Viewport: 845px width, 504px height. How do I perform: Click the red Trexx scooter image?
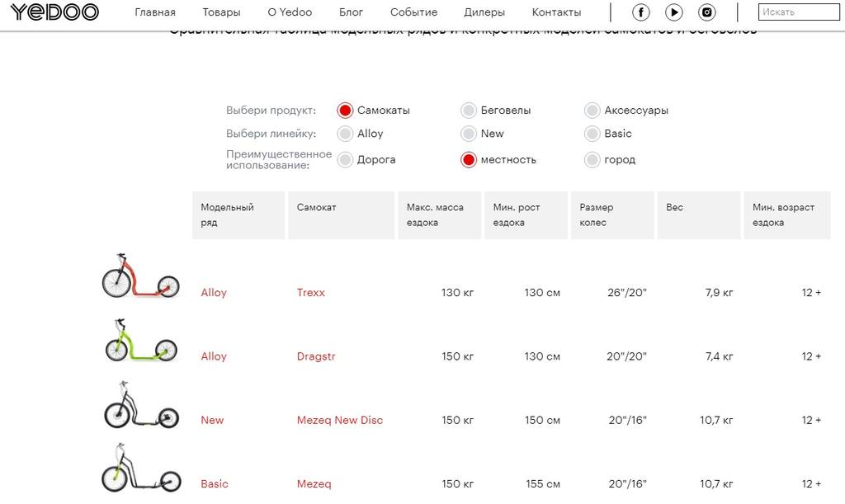click(x=140, y=276)
